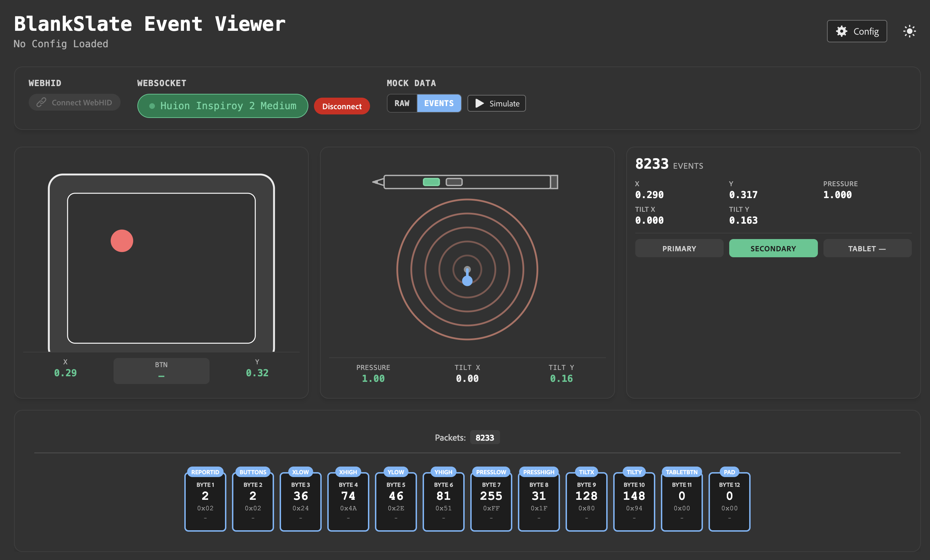Click the gray second pen button indicator
This screenshot has height=560, width=930.
point(454,182)
